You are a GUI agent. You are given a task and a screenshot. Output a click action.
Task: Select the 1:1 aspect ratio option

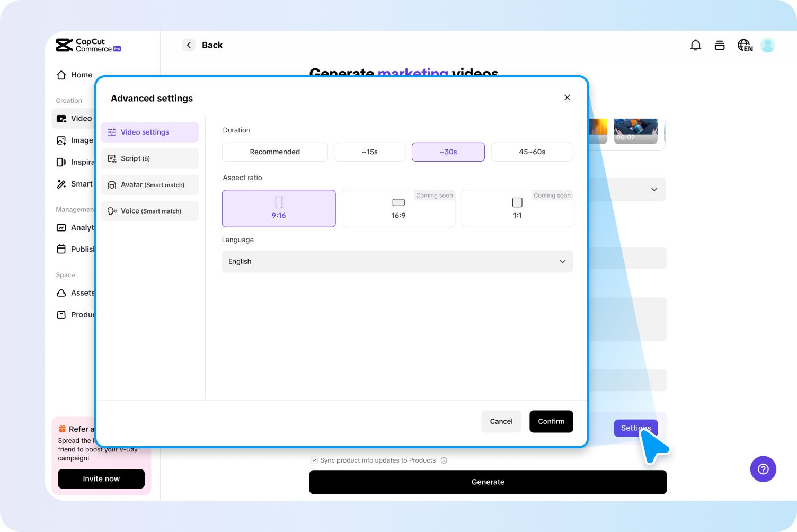coord(517,208)
